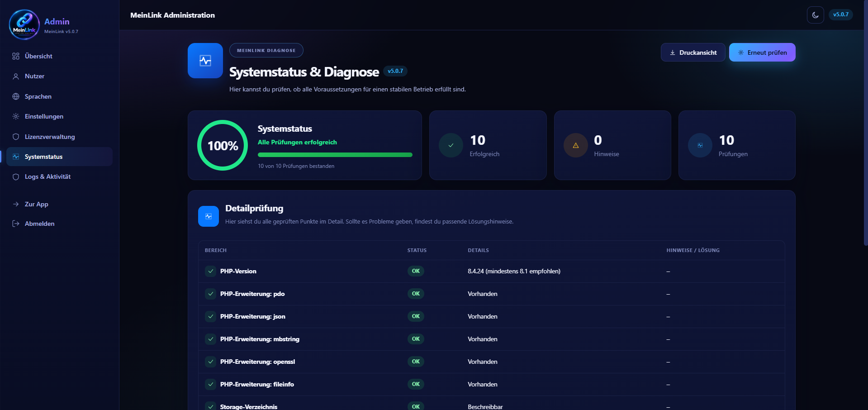Click the Druckansicht button
The image size is (868, 410).
(693, 52)
